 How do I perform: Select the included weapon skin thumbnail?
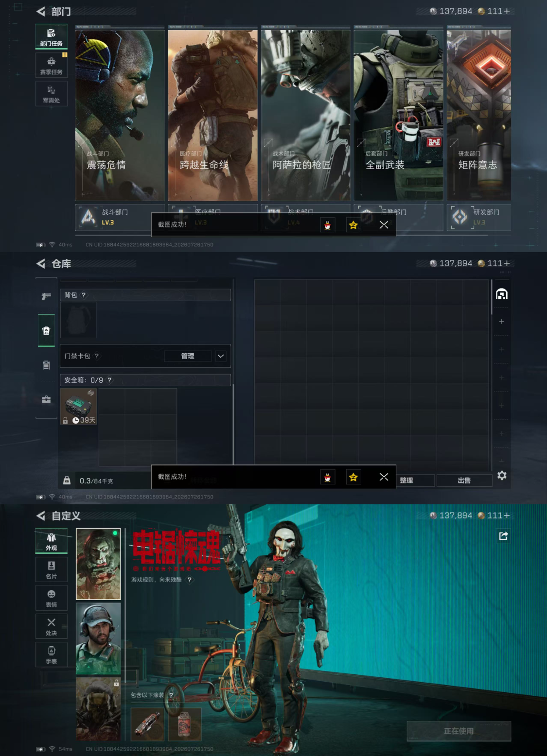click(147, 724)
